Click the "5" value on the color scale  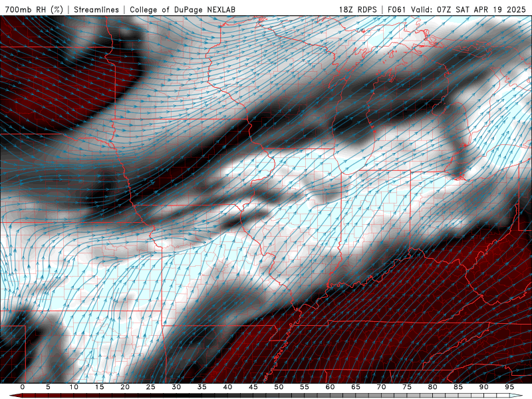point(48,387)
